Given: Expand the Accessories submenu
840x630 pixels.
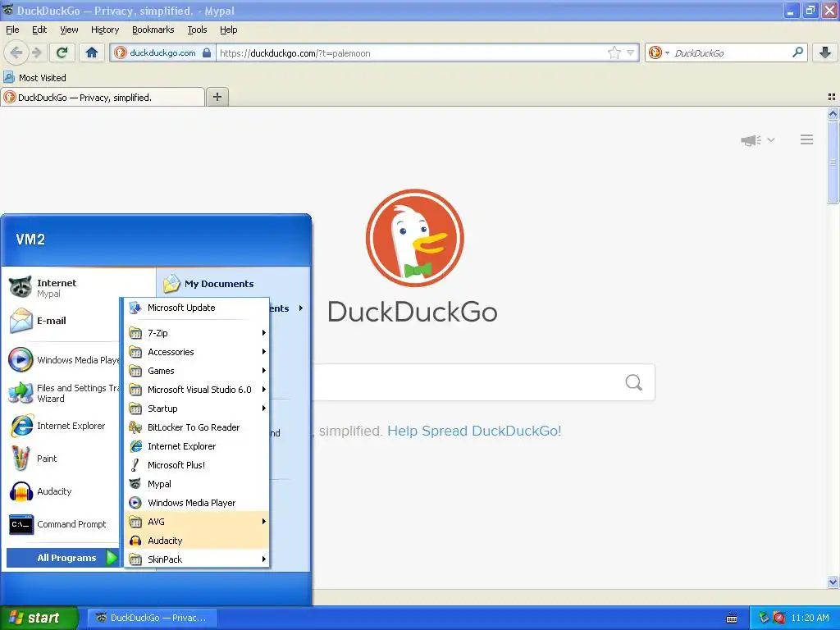Looking at the screenshot, I should 197,352.
